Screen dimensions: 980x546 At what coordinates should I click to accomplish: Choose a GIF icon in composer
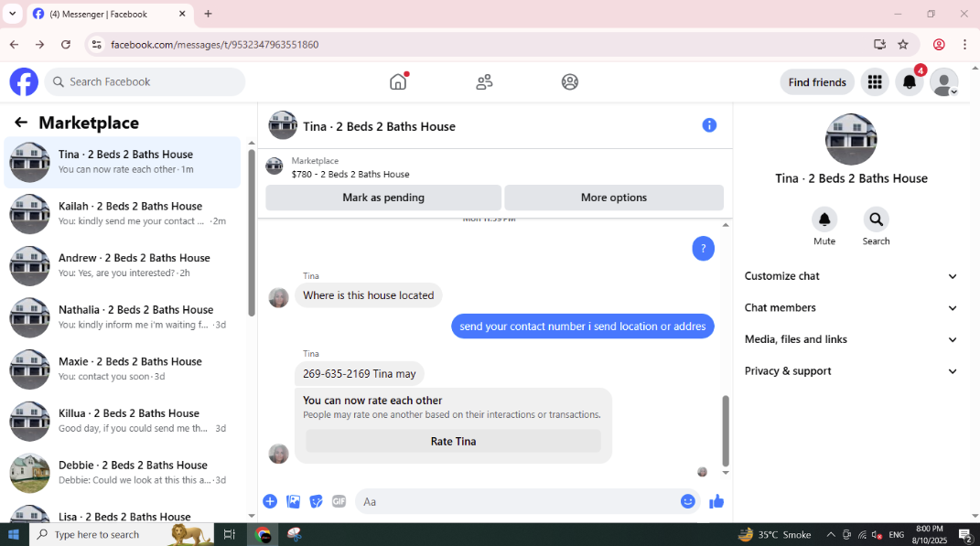(339, 501)
